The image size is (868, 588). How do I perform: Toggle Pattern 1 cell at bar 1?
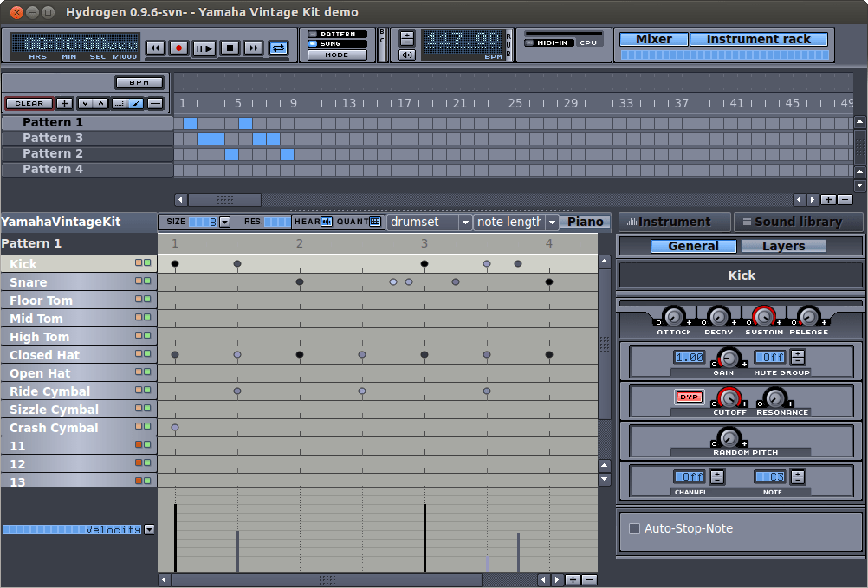(x=190, y=123)
